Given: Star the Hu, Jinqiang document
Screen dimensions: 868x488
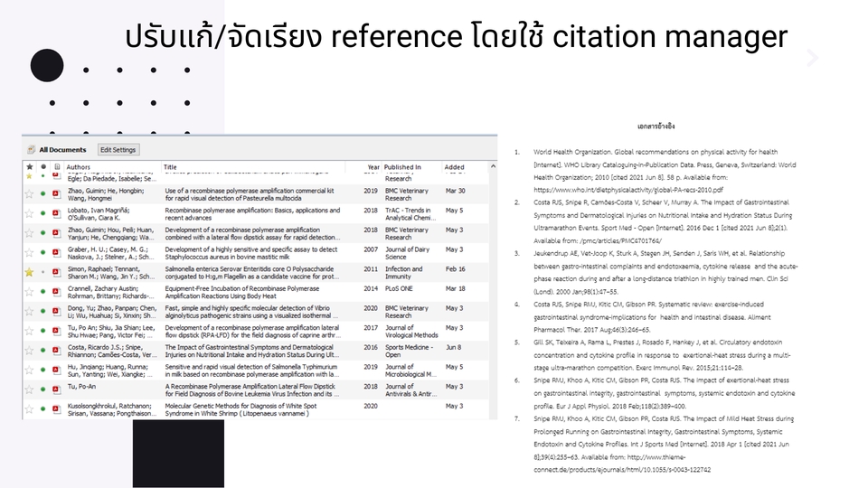Looking at the screenshot, I should [x=29, y=370].
